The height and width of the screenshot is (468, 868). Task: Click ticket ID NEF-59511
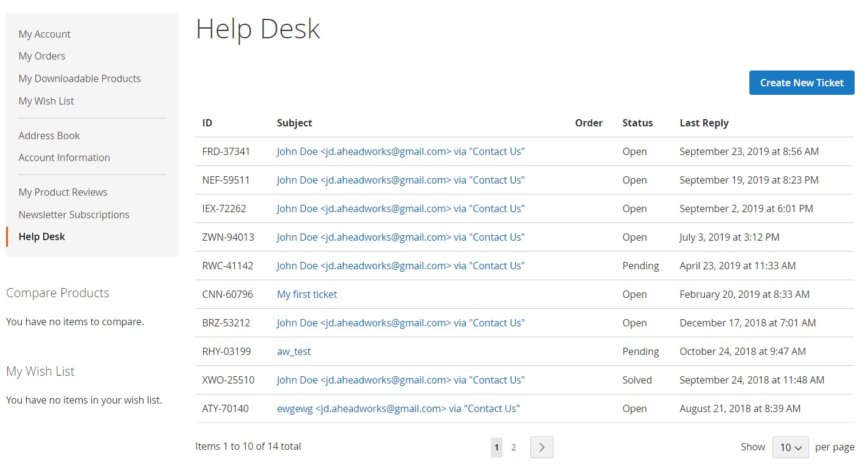point(226,180)
